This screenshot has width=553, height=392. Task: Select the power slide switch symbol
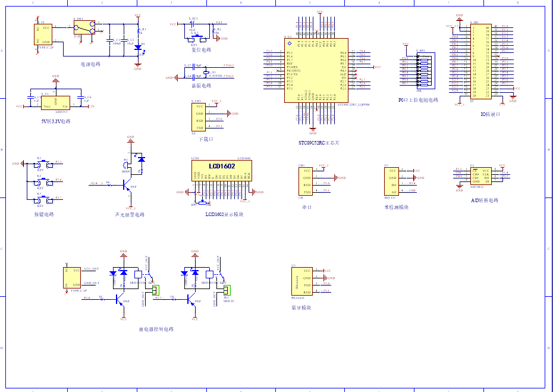point(84,27)
